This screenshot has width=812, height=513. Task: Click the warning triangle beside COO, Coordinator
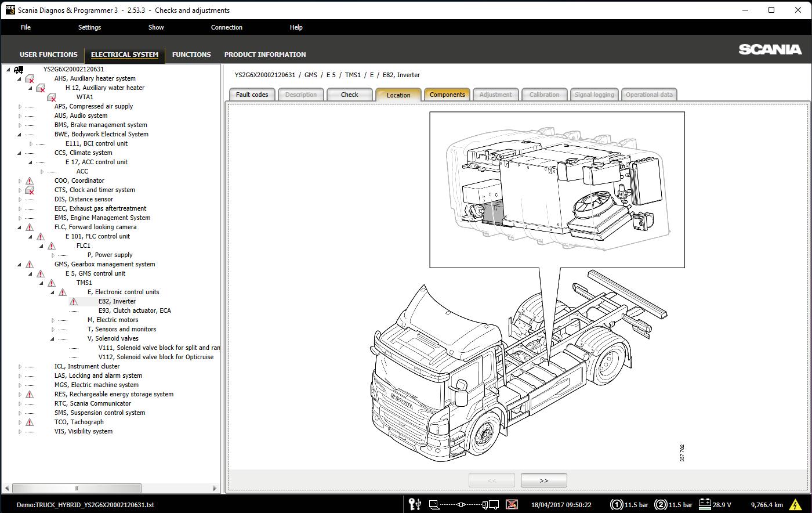[x=30, y=180]
